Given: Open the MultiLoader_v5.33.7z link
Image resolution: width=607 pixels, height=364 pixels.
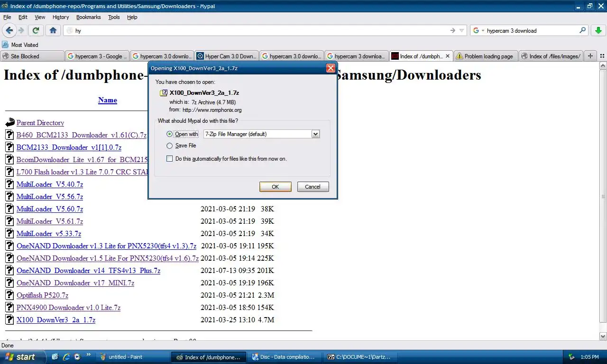Looking at the screenshot, I should pyautogui.click(x=49, y=234).
